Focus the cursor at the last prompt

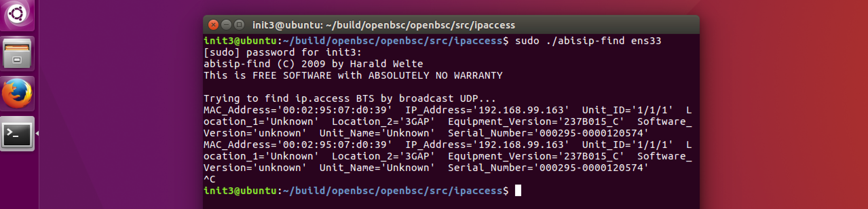point(518,191)
